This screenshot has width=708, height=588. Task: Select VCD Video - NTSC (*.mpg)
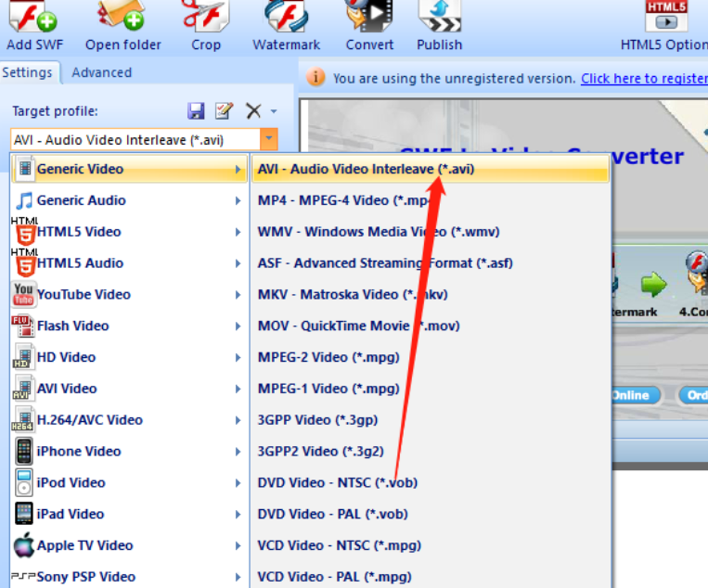point(431,545)
